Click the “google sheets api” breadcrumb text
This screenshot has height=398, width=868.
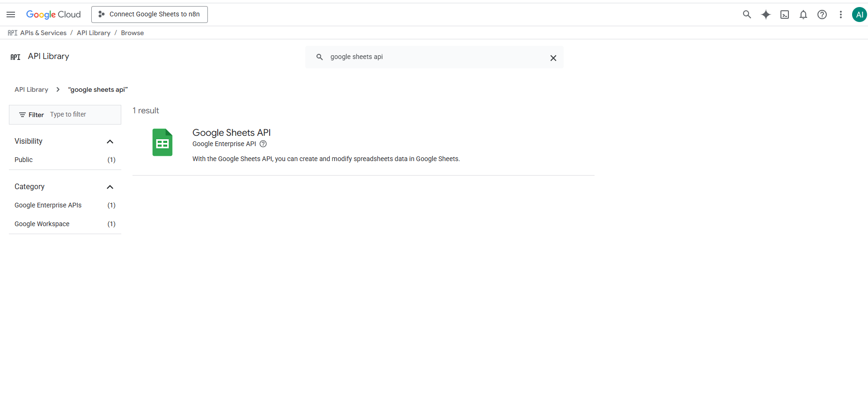pos(98,89)
